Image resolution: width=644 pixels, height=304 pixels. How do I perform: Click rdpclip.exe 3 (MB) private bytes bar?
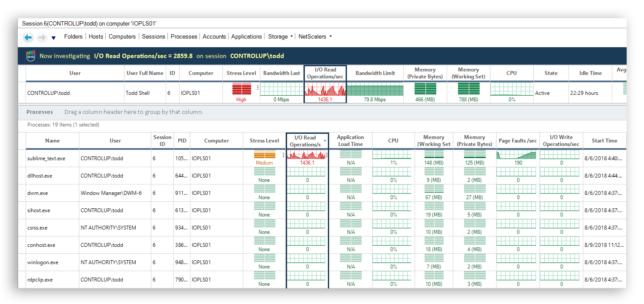coord(474,276)
